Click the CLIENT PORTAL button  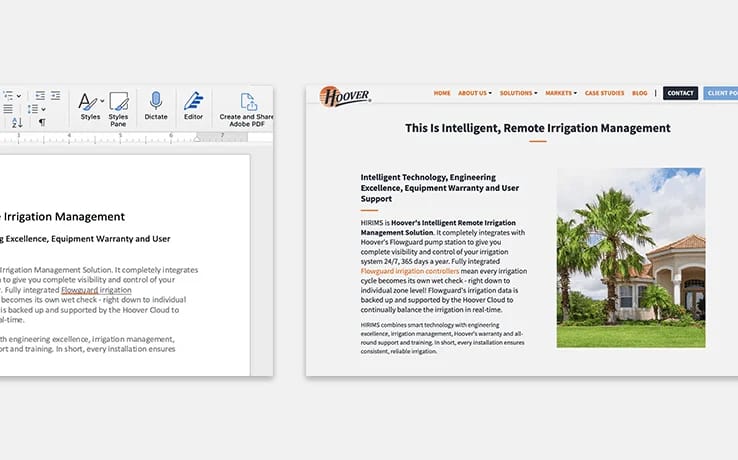pos(721,93)
